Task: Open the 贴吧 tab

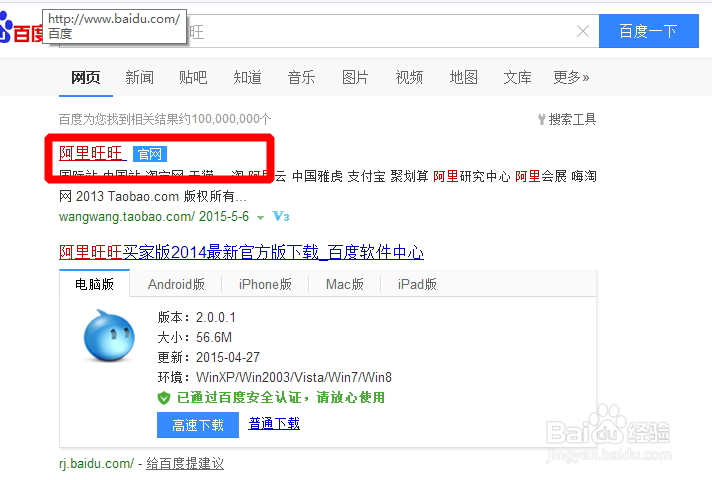Action: pyautogui.click(x=193, y=77)
